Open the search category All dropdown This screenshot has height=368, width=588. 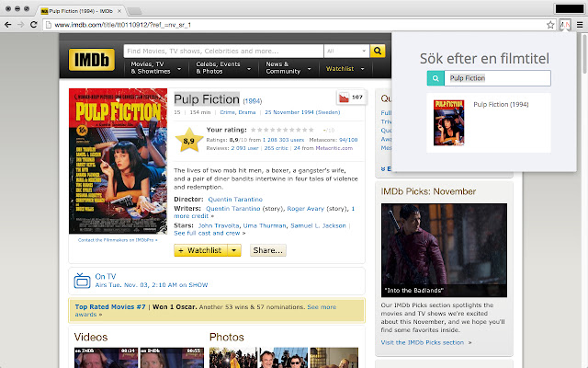[346, 51]
